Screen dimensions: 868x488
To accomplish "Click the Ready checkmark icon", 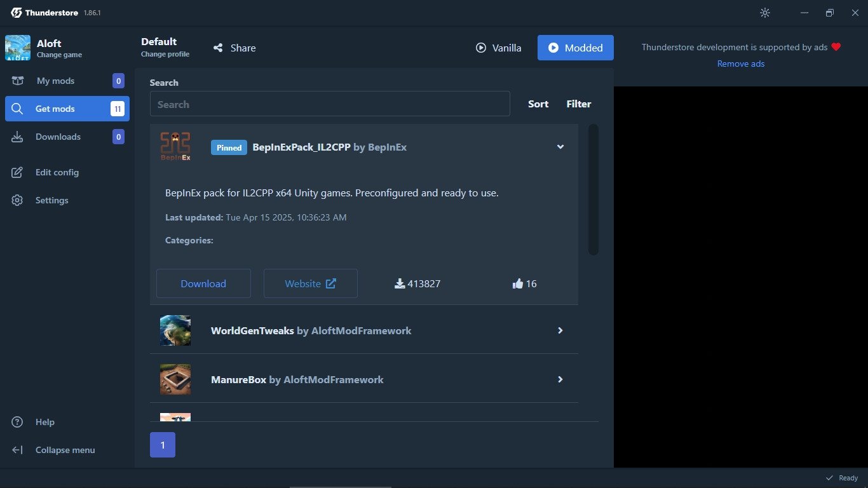I will 829,478.
